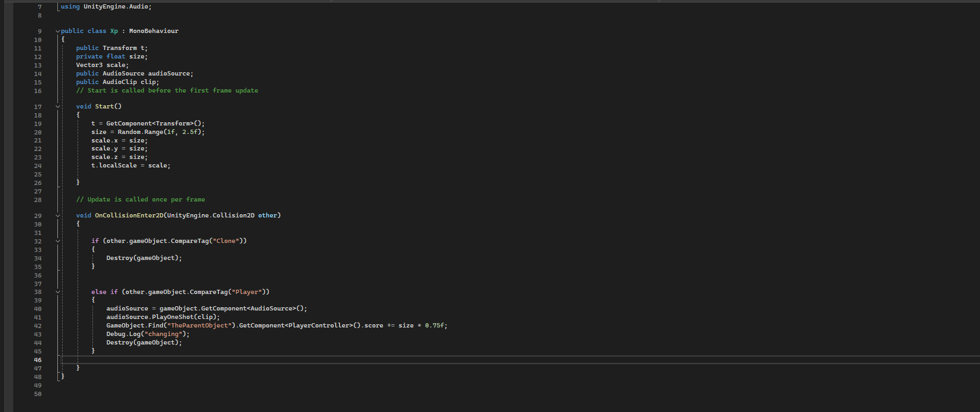This screenshot has width=980, height=412.
Task: Click the using UnityEngine.Audio statement
Action: tap(106, 6)
